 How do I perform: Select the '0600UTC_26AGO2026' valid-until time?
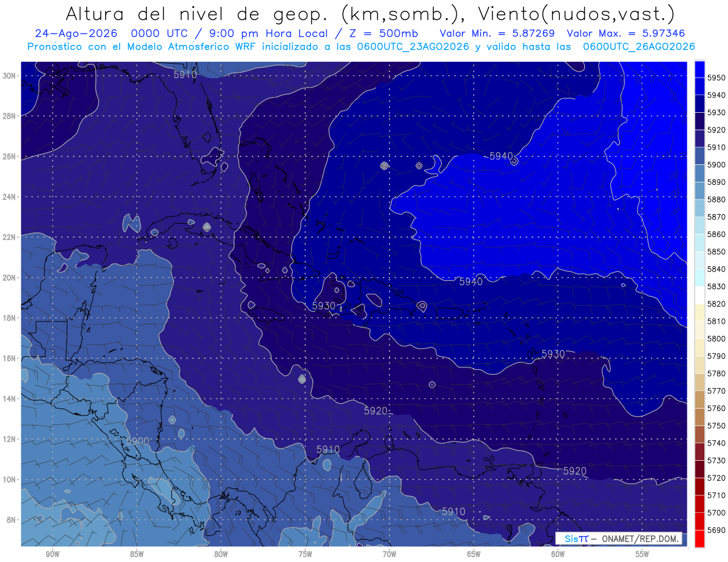pyautogui.click(x=639, y=47)
